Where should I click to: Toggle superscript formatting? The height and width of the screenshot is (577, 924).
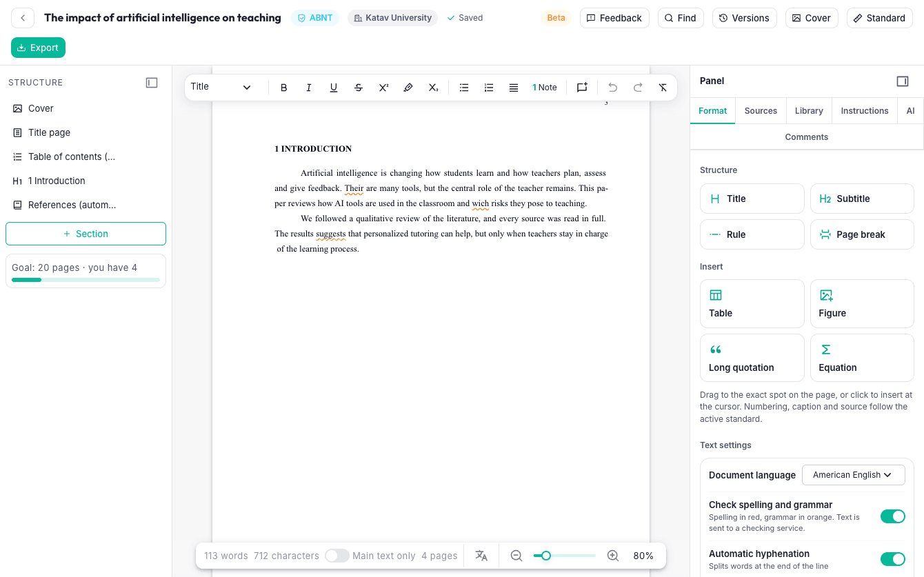pyautogui.click(x=383, y=88)
